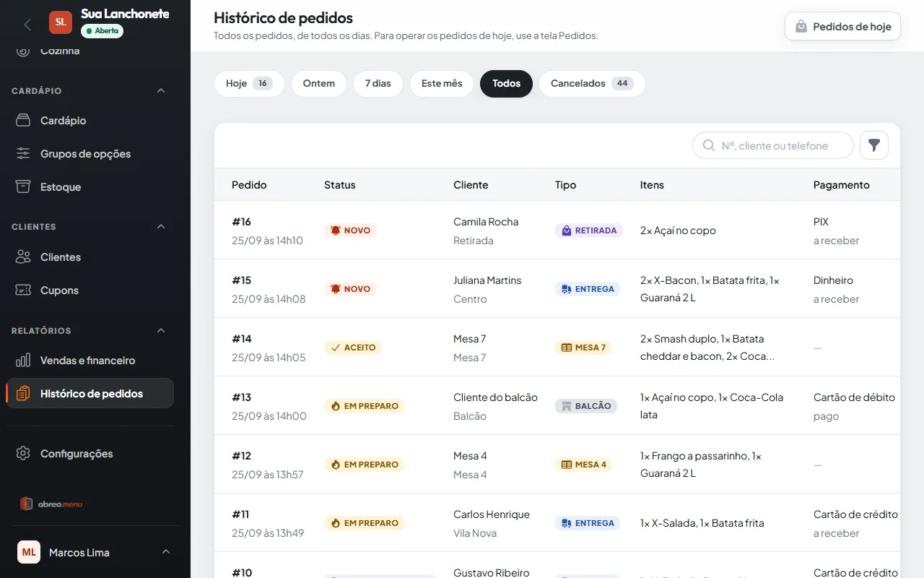Open order #15 row
The width and height of the screenshot is (924, 578).
(x=557, y=289)
